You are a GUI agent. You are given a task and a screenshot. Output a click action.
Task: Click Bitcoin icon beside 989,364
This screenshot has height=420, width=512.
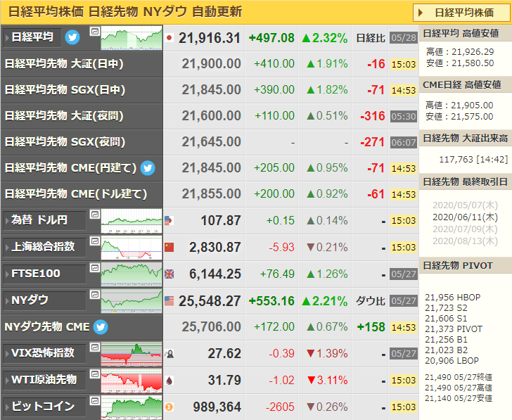pos(169,407)
